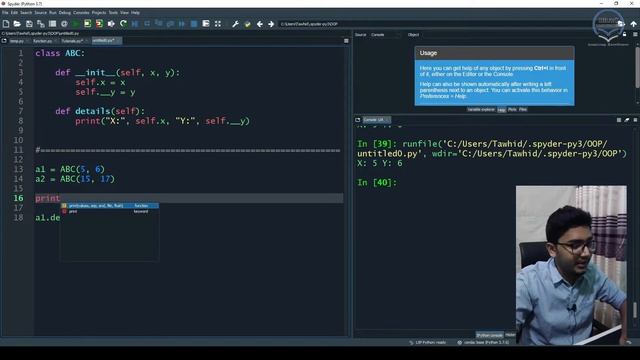Open the View menu
The width and height of the screenshot is (640, 360).
pos(124,13)
